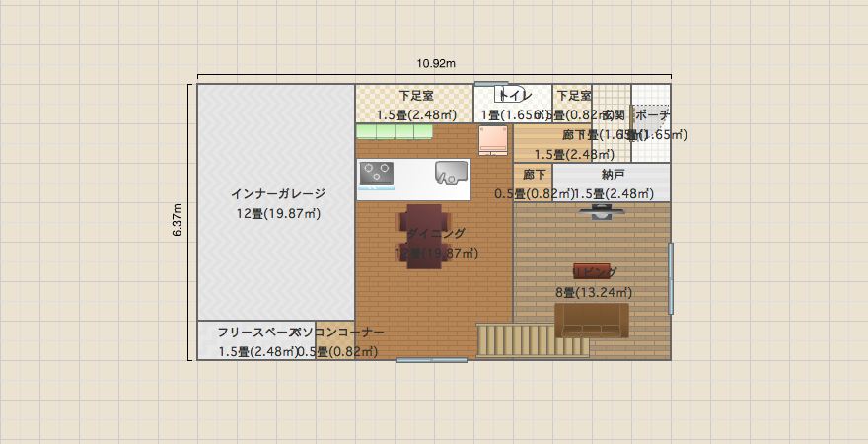Image resolution: width=868 pixels, height=444 pixels.
Task: Click the 6.37m height dimension label
Action: coord(178,220)
